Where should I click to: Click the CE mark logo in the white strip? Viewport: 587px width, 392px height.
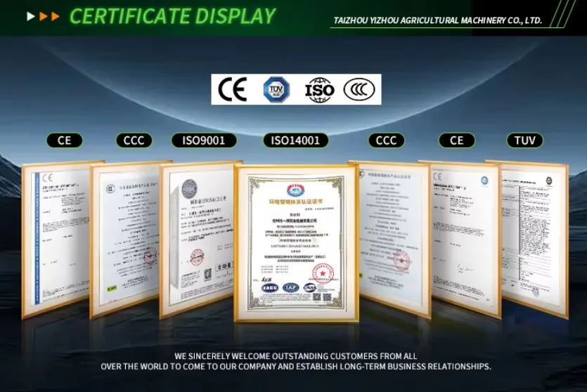click(x=232, y=90)
